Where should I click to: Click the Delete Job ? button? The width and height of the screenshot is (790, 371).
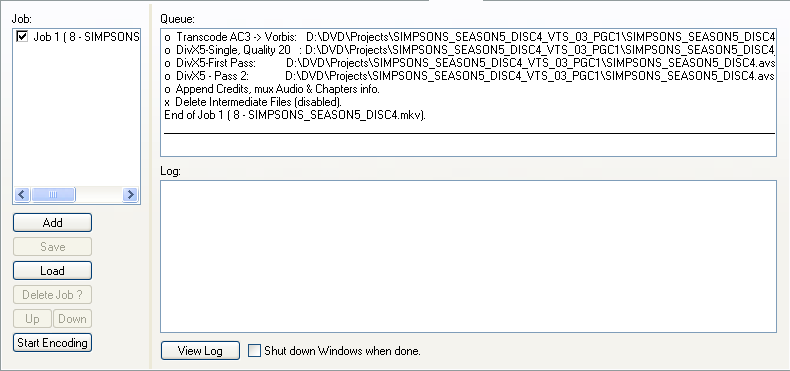pos(52,295)
